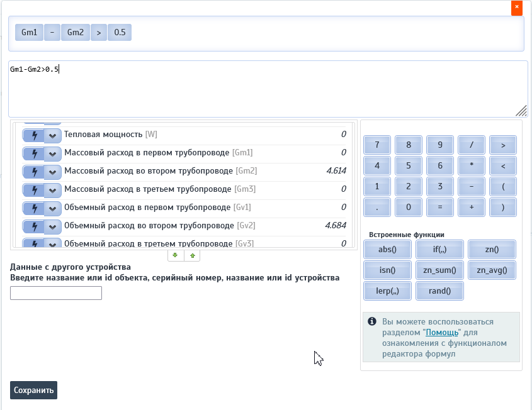The image size is (532, 410).
Task: Select the Gm1 token in formula bar
Action: (x=30, y=32)
